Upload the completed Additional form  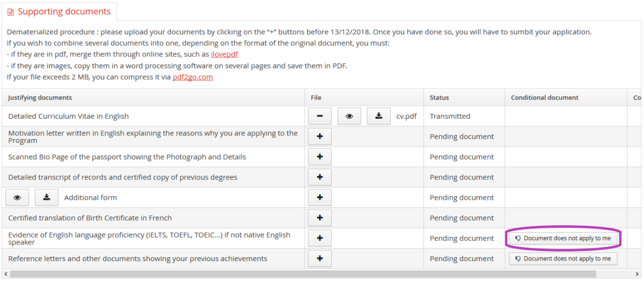(x=320, y=198)
